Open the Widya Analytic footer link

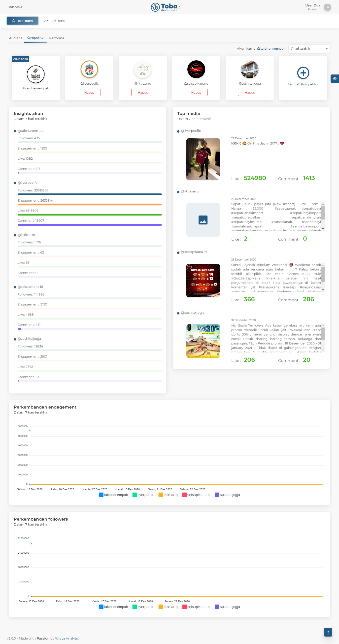click(x=67, y=638)
